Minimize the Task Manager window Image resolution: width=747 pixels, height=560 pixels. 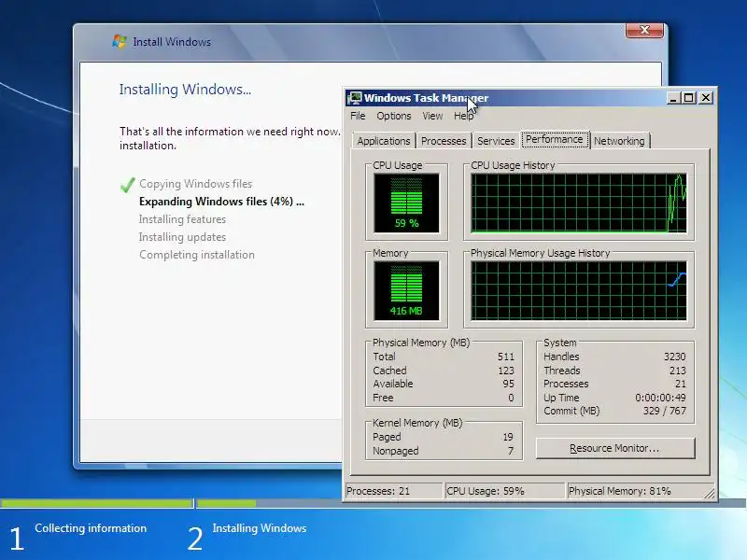point(672,98)
